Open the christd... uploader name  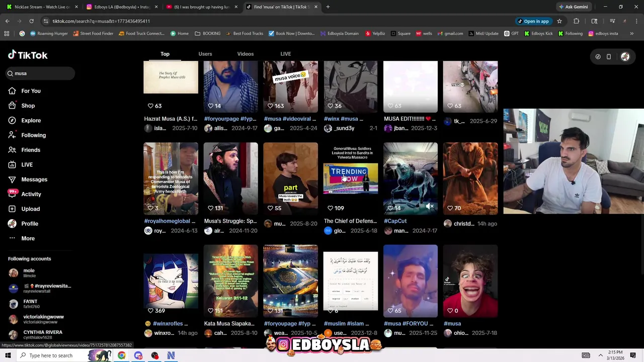[x=464, y=224]
